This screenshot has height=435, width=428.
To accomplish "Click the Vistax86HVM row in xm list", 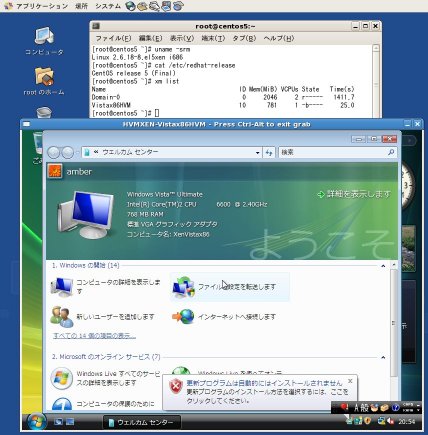I will coord(223,105).
